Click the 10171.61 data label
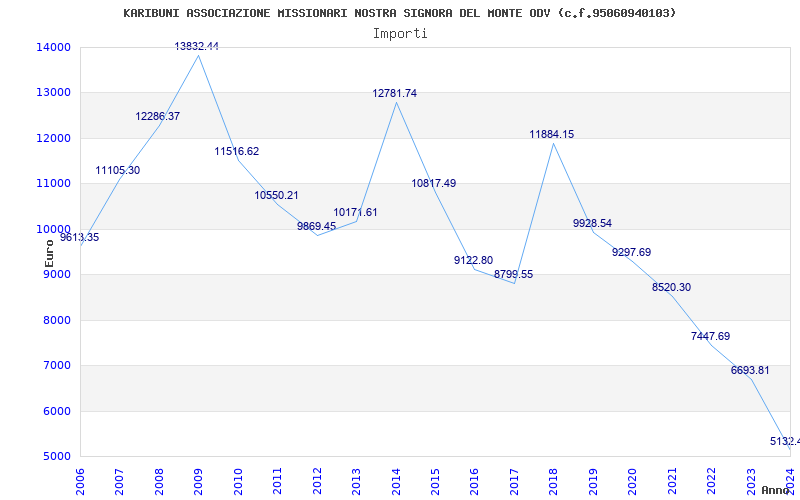The height and width of the screenshot is (500, 800). [x=356, y=213]
